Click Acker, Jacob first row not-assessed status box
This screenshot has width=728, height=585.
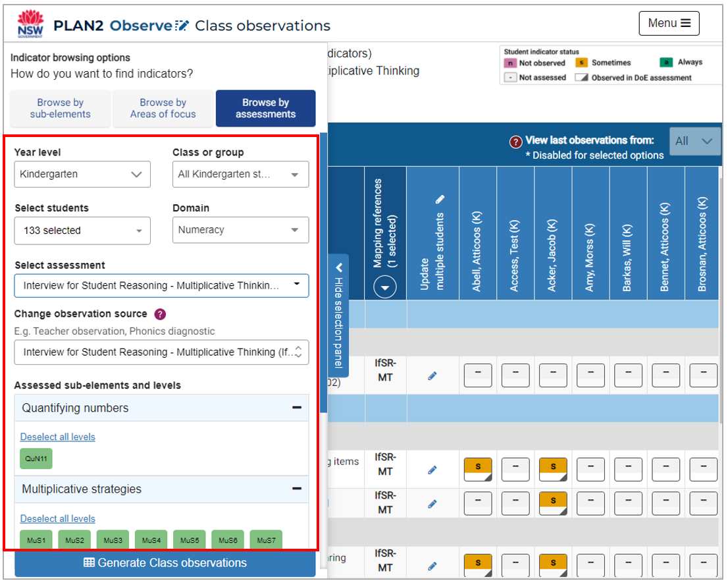point(553,376)
